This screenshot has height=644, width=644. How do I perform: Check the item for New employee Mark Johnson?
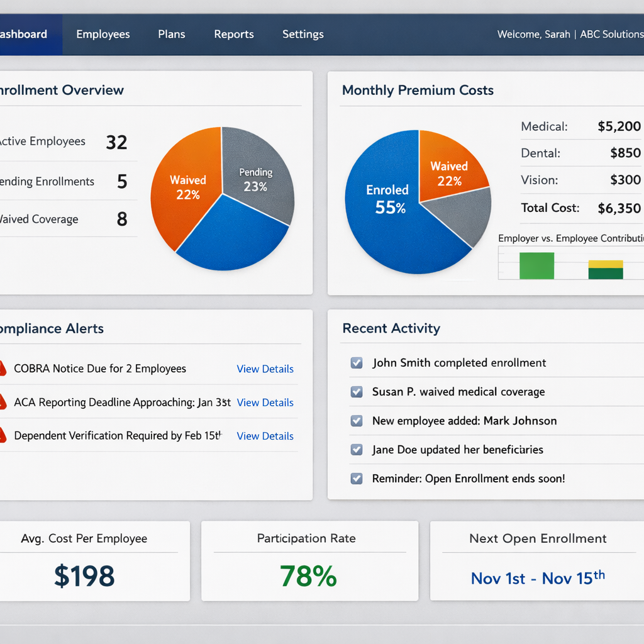click(x=357, y=421)
